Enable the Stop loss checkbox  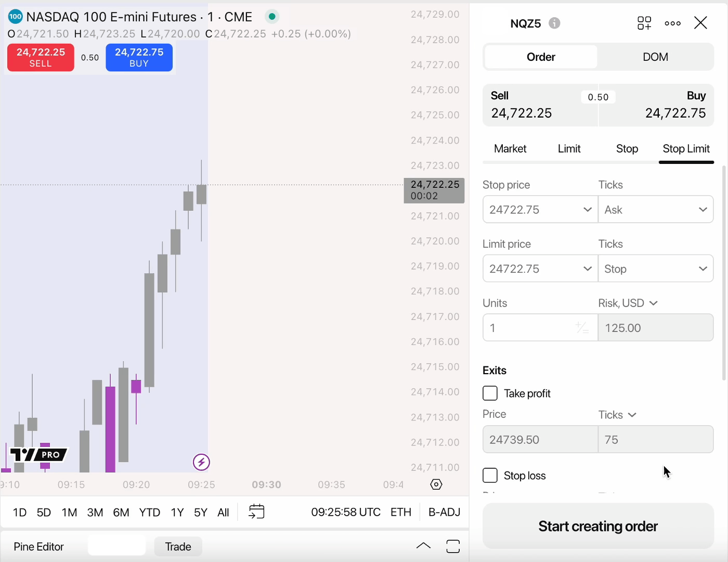490,476
